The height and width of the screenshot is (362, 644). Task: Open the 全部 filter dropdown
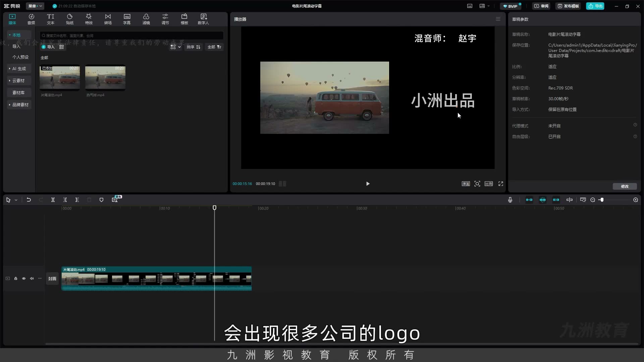pos(214,47)
